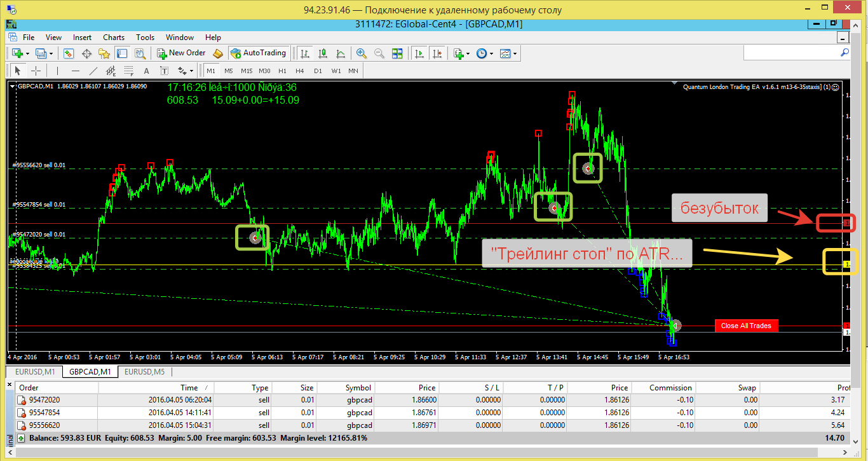Open the Profiles toolbar icon
The height and width of the screenshot is (461, 868).
click(41, 53)
